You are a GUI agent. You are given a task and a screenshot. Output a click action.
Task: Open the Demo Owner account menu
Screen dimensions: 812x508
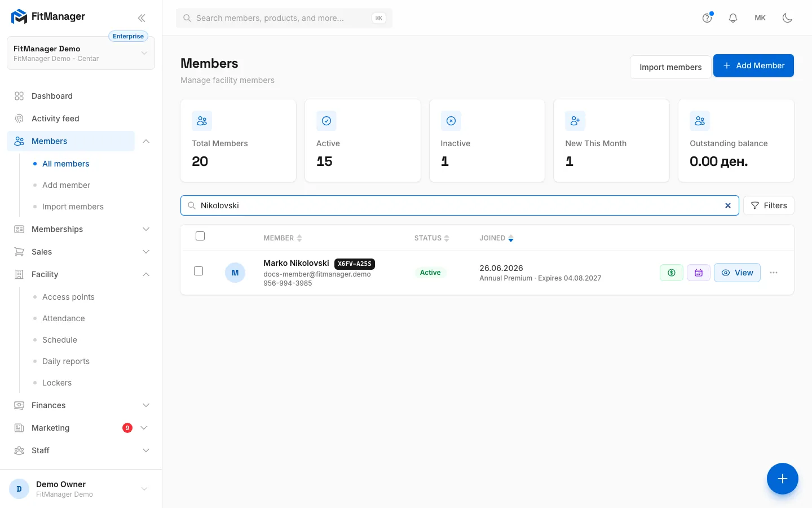pyautogui.click(x=81, y=489)
